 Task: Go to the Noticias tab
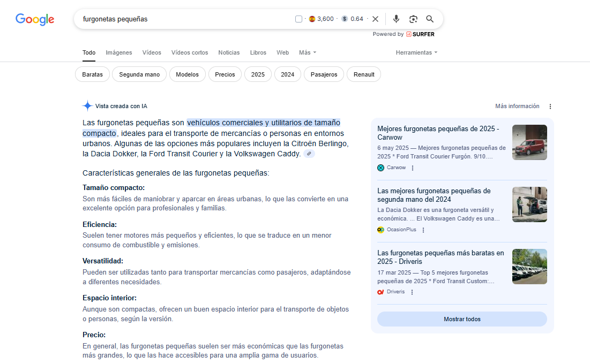(229, 52)
